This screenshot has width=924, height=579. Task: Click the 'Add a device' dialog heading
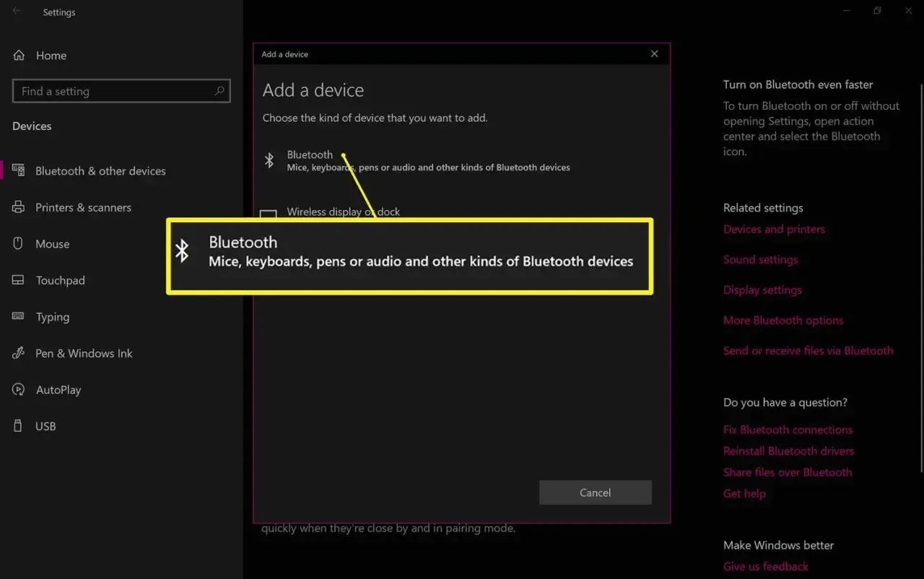(x=313, y=90)
